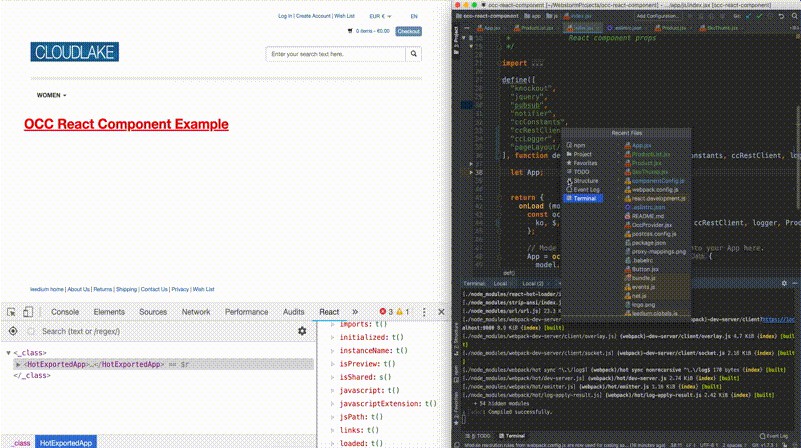Select TODO in the Recent Files popup
The height and width of the screenshot is (448, 801).
point(578,172)
